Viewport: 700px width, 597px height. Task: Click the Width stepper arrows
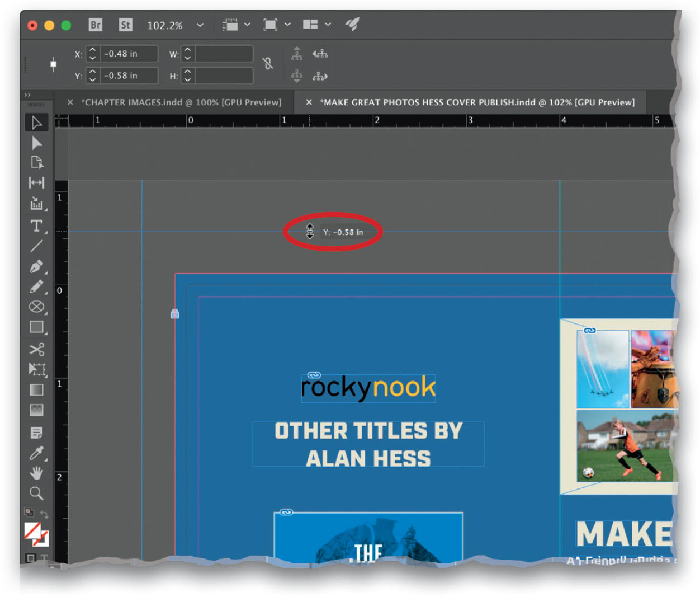click(188, 54)
